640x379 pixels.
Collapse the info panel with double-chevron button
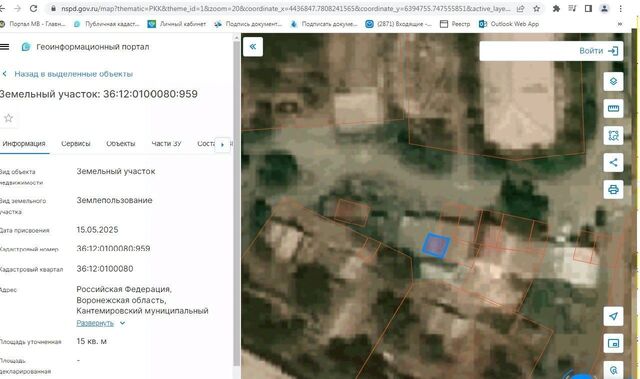point(253,47)
